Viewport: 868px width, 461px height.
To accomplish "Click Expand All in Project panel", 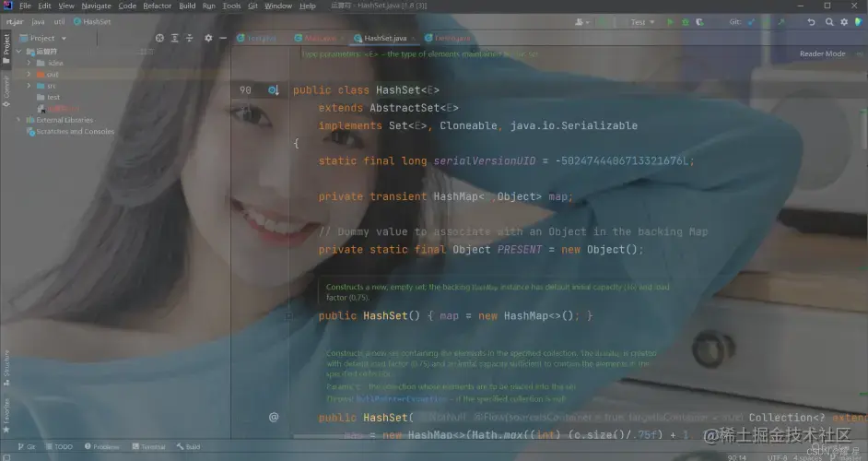I will pos(174,38).
